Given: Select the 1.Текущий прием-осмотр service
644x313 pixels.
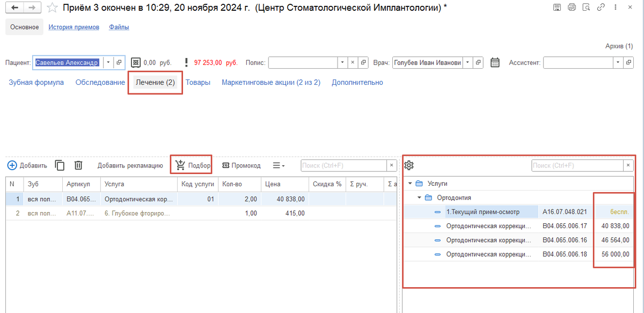Looking at the screenshot, I should tap(518, 212).
